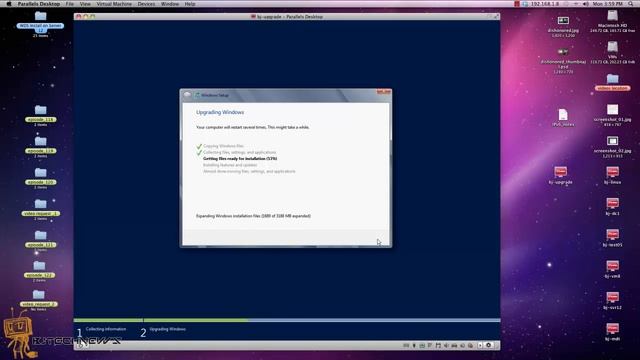
Task: Select the bj-linux virtual machine icon
Action: tap(612, 176)
